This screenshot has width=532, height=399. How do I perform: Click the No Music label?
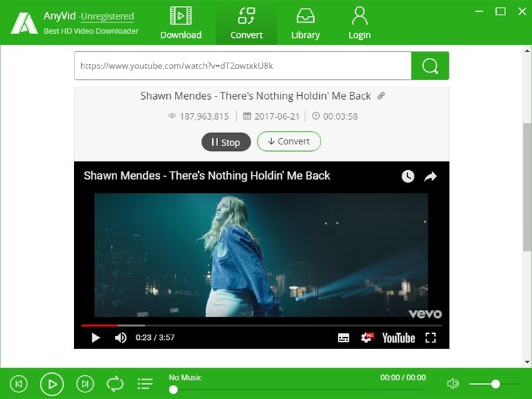(186, 377)
